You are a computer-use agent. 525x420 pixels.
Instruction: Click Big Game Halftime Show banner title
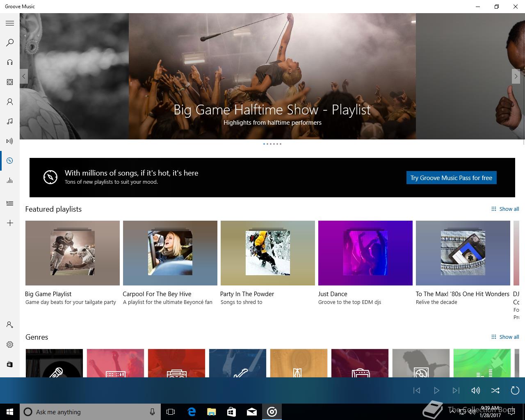[272, 110]
